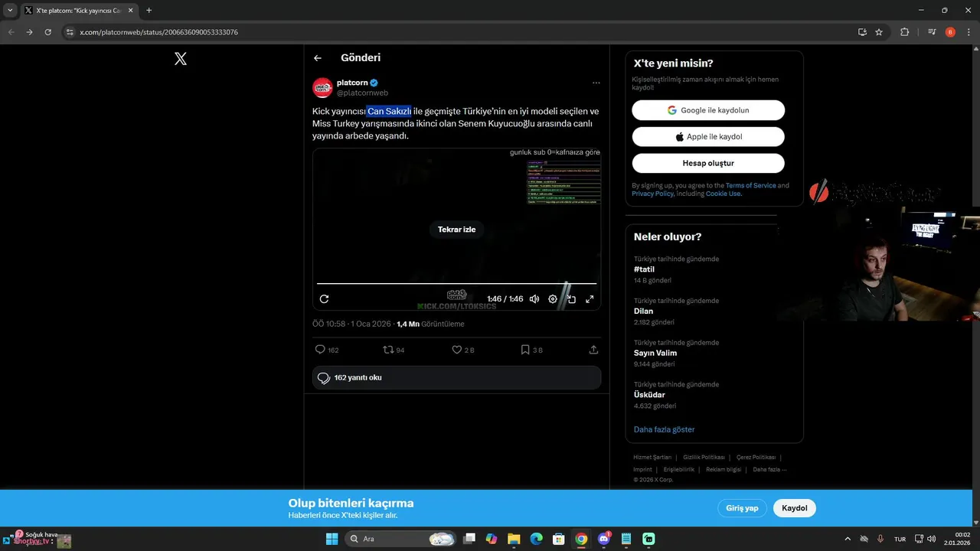Seek on the video progress bar
Screen dimensions: 980x551
click(x=456, y=284)
